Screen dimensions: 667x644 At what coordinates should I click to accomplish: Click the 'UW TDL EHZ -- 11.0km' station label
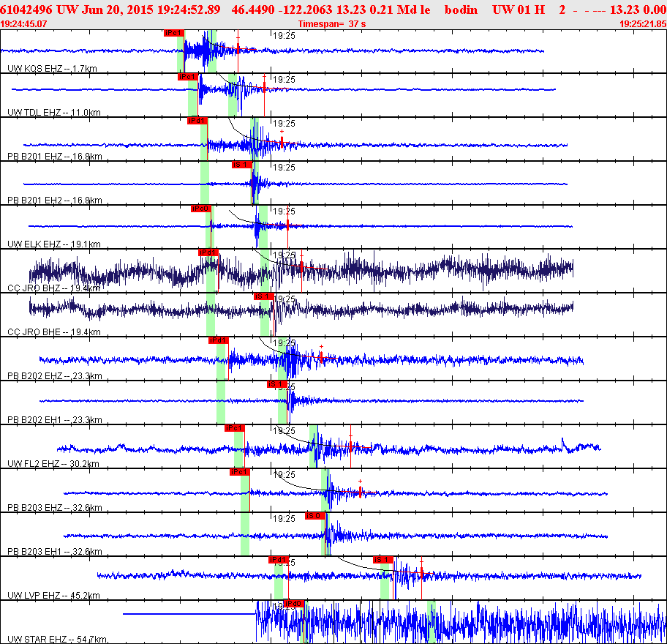54,113
